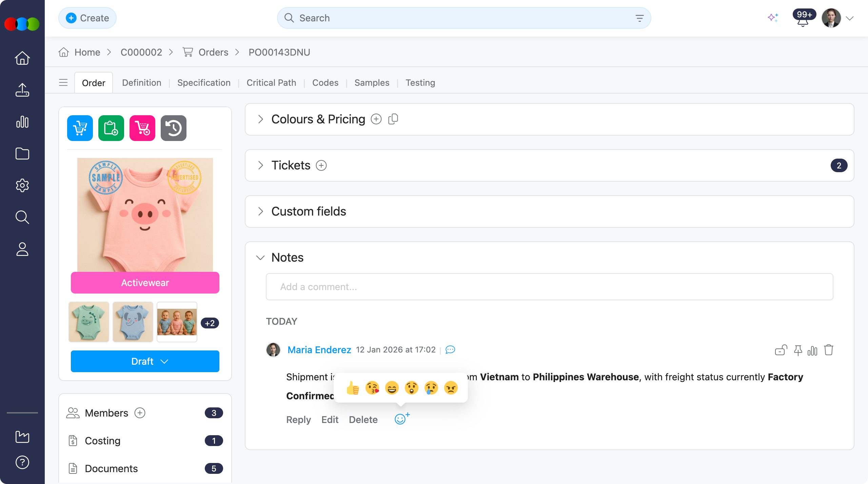
Task: Open the Critical Path tab
Action: (271, 82)
